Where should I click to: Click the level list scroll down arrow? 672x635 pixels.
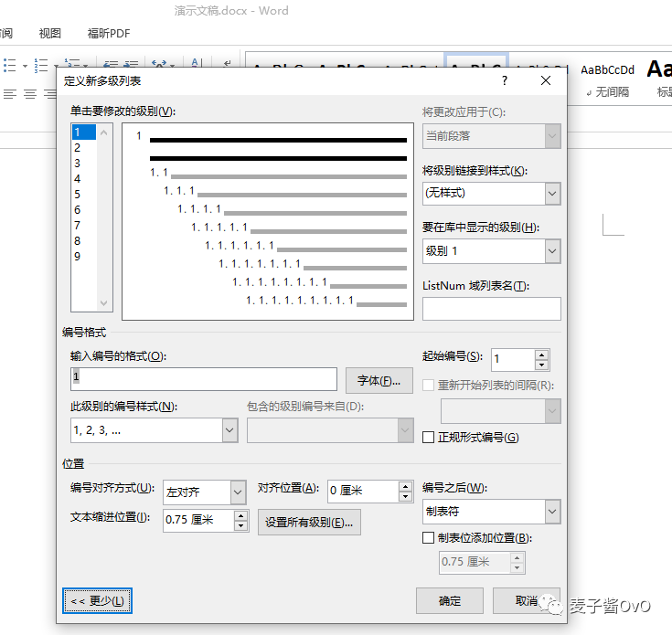click(x=103, y=302)
